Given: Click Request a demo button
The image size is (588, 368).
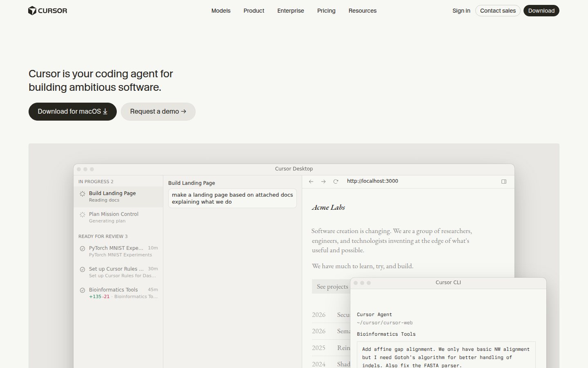Looking at the screenshot, I should click(x=158, y=112).
